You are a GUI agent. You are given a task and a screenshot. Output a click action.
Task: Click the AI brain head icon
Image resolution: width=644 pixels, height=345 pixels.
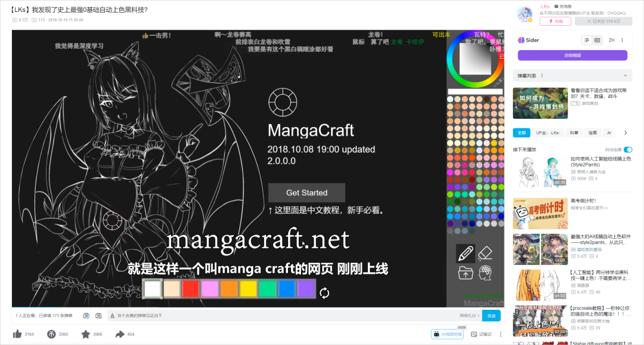coord(485,273)
